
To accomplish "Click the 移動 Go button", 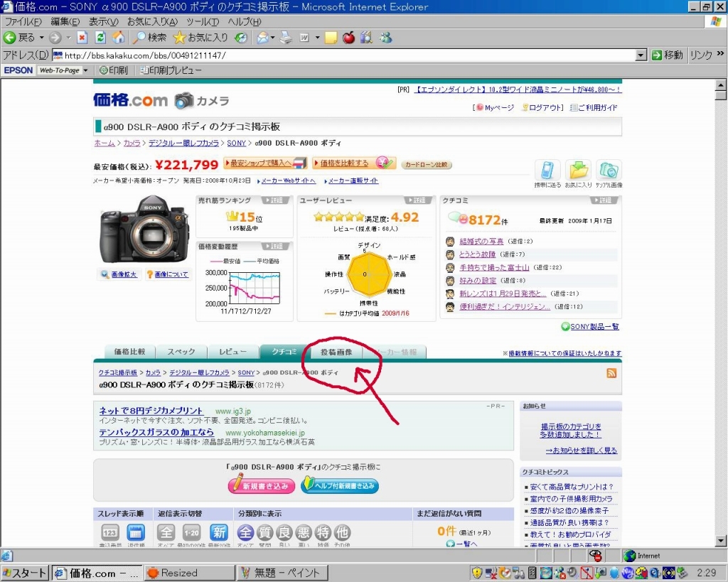I will 667,55.
